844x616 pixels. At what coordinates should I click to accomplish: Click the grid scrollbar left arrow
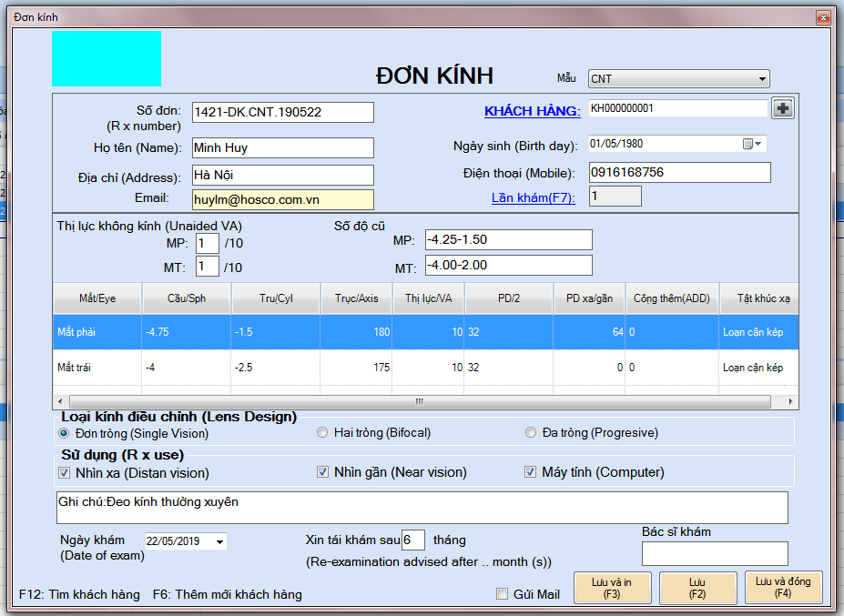pos(60,401)
